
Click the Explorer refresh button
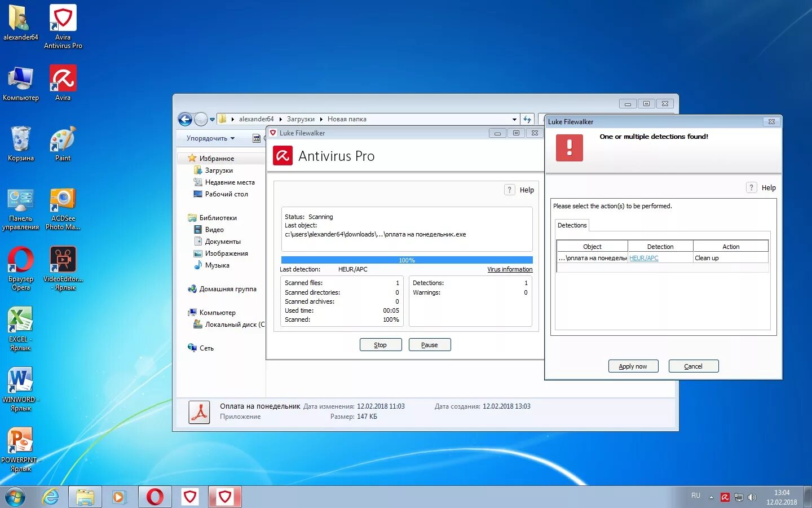(527, 119)
